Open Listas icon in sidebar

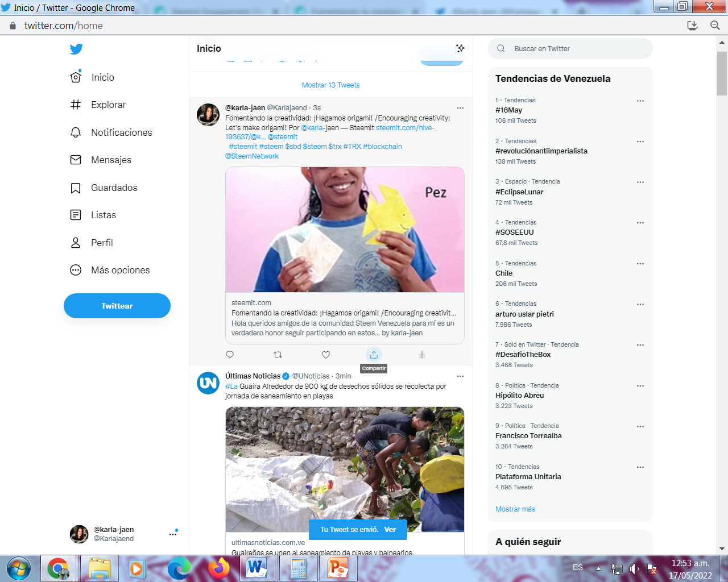point(76,215)
